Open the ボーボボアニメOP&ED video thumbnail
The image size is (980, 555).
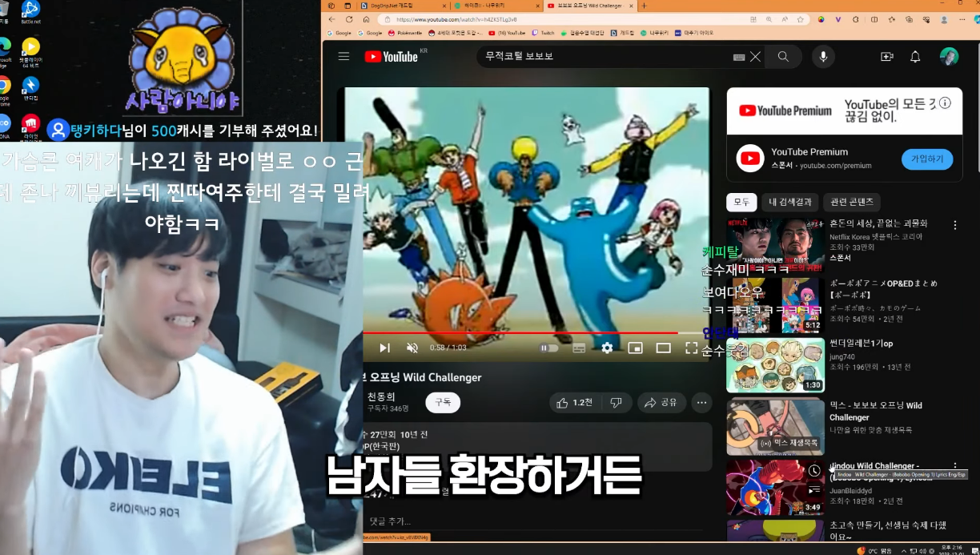coord(775,305)
